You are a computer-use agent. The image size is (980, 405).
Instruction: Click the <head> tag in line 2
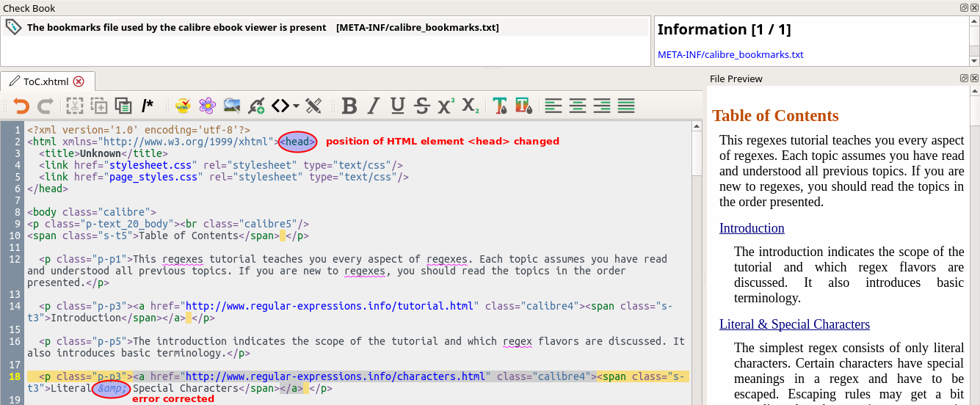click(297, 142)
